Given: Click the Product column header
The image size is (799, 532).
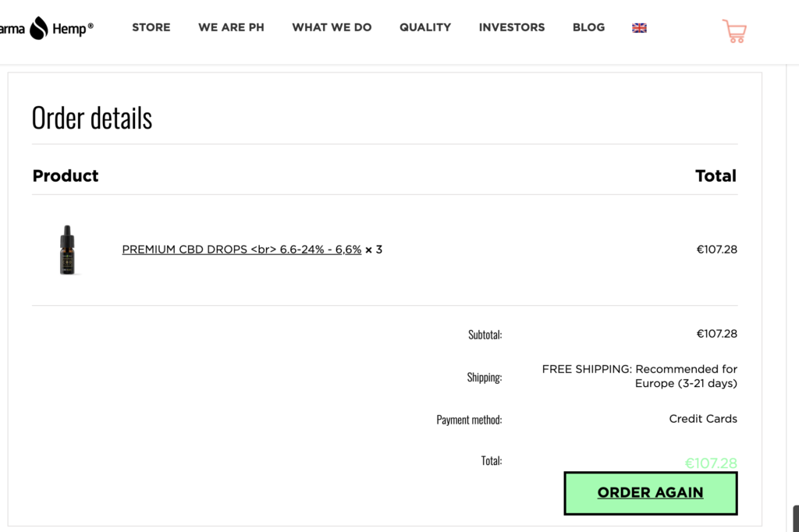Looking at the screenshot, I should (66, 176).
